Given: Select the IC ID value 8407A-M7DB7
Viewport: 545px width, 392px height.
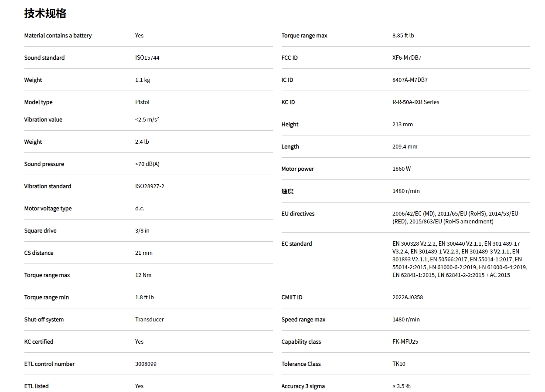Looking at the screenshot, I should 410,80.
